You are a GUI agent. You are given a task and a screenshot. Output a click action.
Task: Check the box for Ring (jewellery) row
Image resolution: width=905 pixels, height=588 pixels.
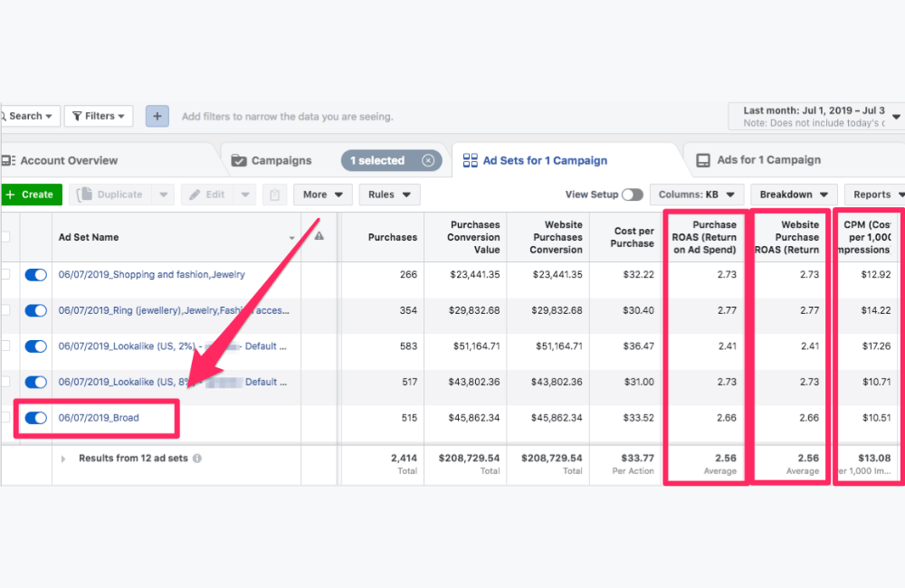coord(5,310)
